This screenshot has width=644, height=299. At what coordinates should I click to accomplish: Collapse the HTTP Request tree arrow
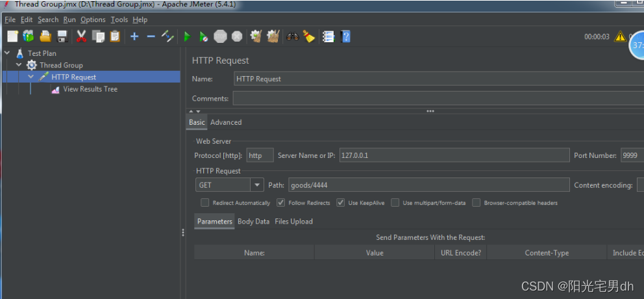[31, 77]
